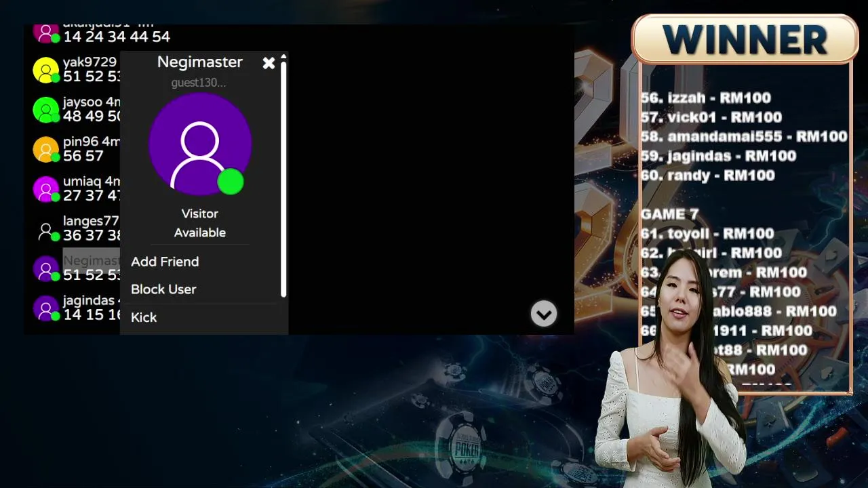Click winner entry '57. vick01 - RM100'
Screen dimensions: 868x488
click(x=711, y=117)
